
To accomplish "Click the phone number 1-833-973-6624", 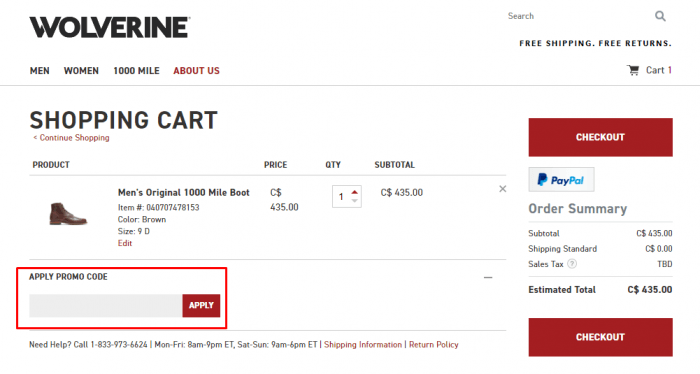I will (119, 345).
